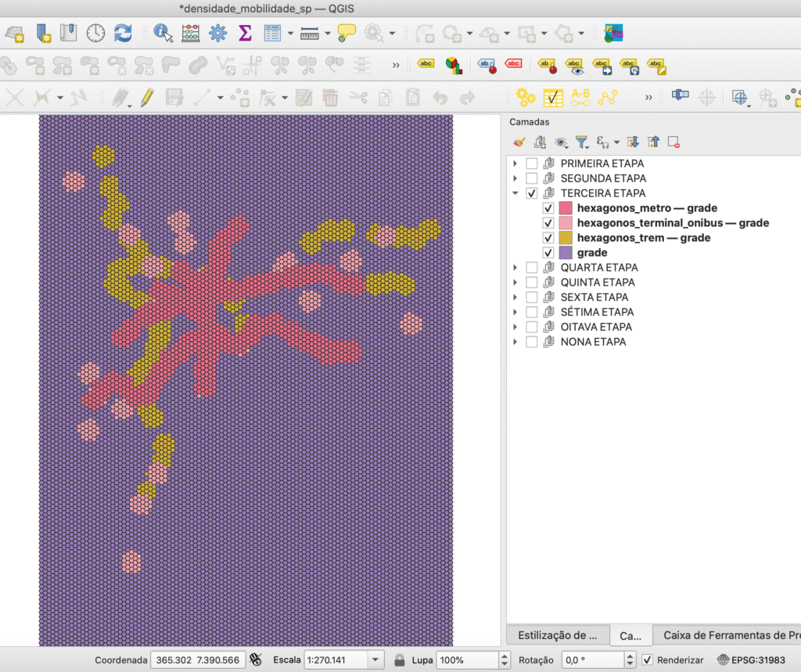
Task: Toggle editing with the yellow pencil
Action: pos(147,97)
